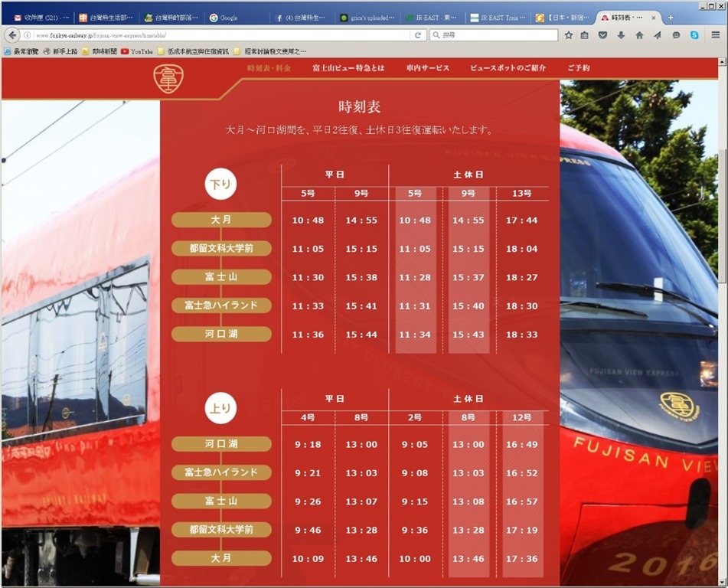Click 都留文科大学前 station label in 下り table

221,248
